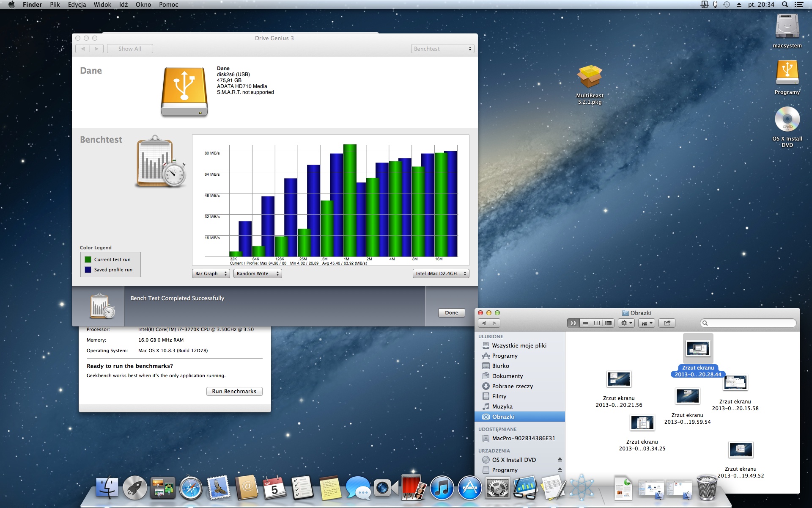This screenshot has height=508, width=812.
Task: Click the "Mac OS X 10.8.3 (Build 12D78)" text
Action: (173, 351)
